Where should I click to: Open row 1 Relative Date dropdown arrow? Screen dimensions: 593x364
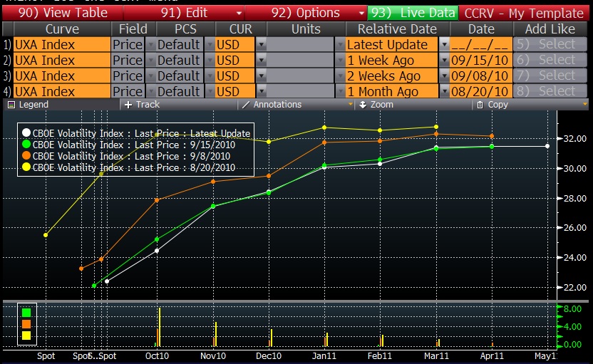click(444, 45)
